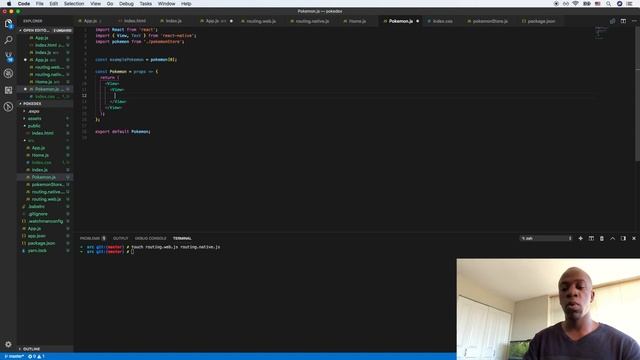This screenshot has width=640, height=360.
Task: Open the Apple menu
Action: click(x=9, y=4)
